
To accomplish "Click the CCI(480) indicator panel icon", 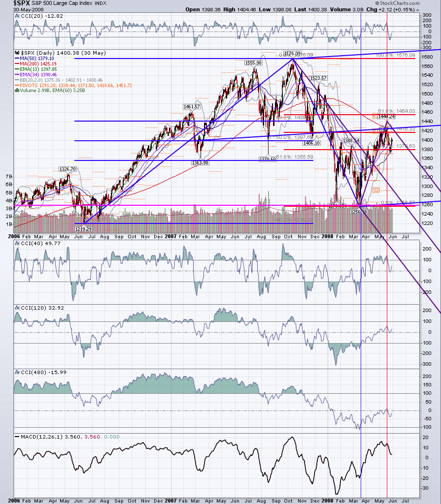I will click(x=17, y=372).
